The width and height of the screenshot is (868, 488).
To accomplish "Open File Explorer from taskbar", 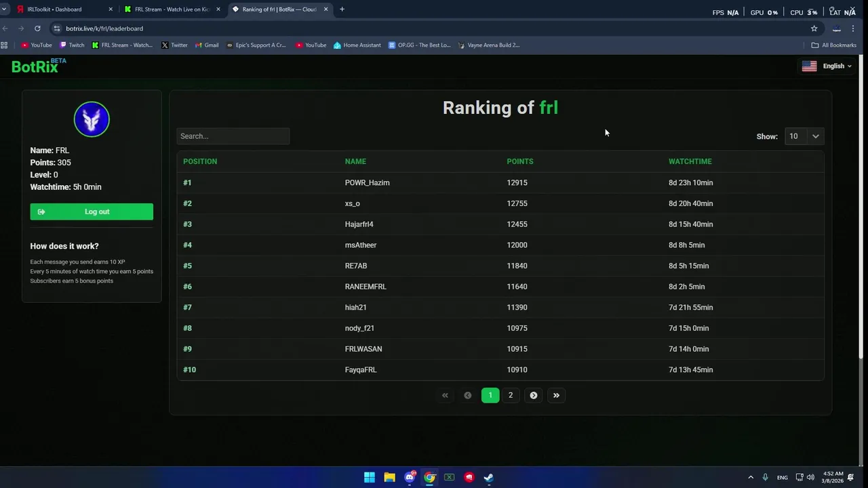I will tap(389, 477).
